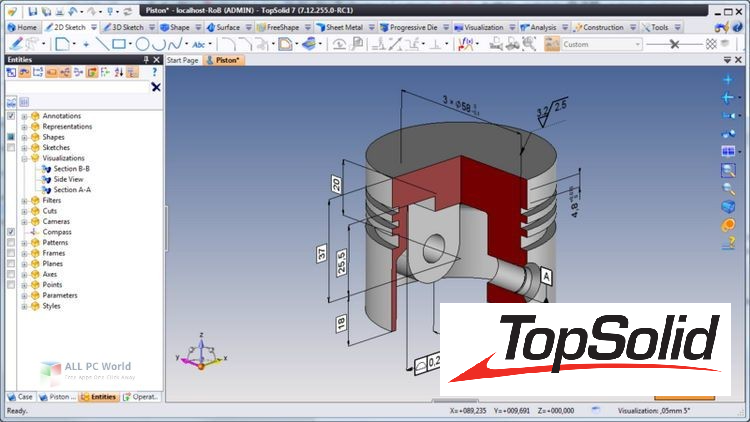The height and width of the screenshot is (422, 750).
Task: Expand the Parameters tree node
Action: [x=24, y=296]
